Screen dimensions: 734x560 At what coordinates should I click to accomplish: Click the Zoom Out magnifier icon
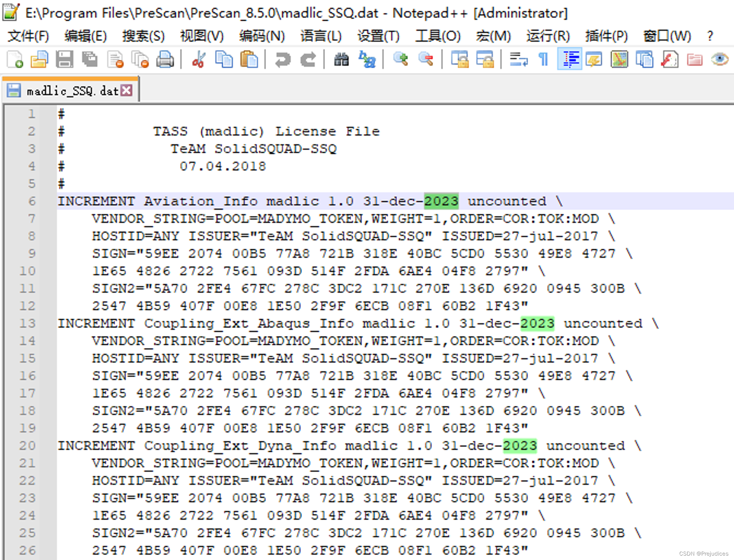click(x=426, y=59)
